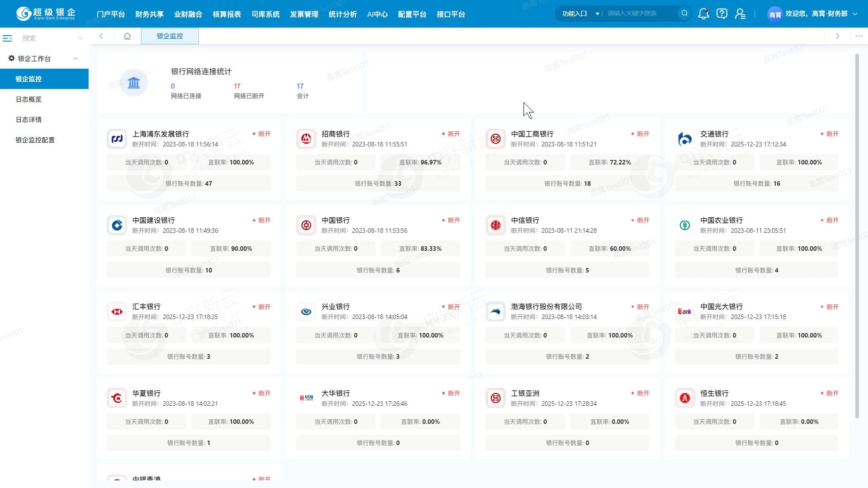
Task: Open 日志详情 in the sidebar
Action: point(28,120)
